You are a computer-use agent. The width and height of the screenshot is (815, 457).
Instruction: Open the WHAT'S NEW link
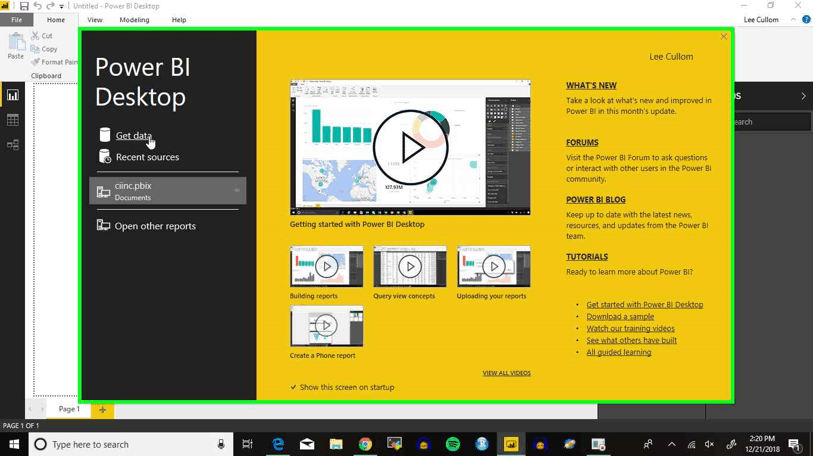[x=591, y=85]
